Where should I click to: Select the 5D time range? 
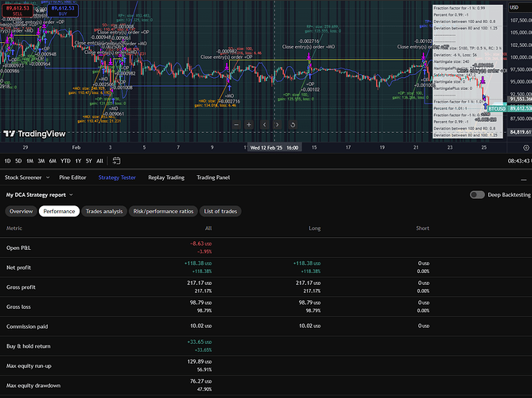[x=18, y=161]
